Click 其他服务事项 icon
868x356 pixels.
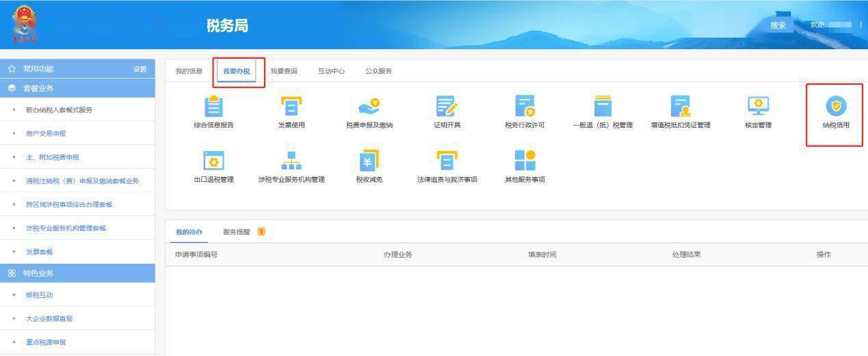pos(525,161)
